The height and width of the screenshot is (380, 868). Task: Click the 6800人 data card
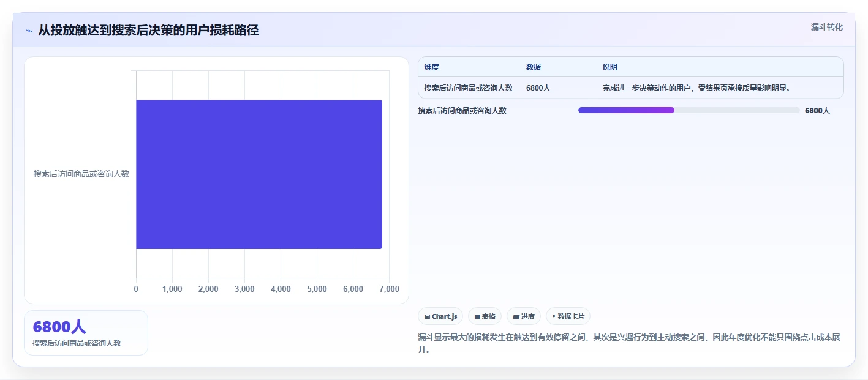(86, 333)
